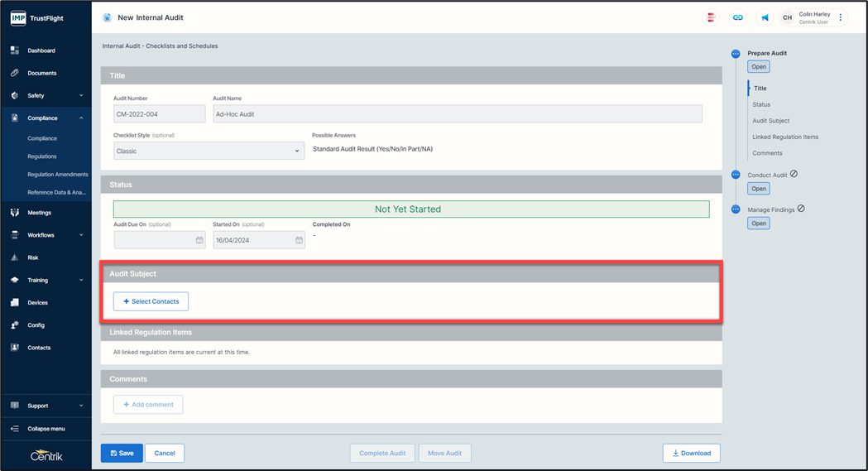Click the red stacked workflow icon in header
The image size is (868, 471).
[710, 17]
